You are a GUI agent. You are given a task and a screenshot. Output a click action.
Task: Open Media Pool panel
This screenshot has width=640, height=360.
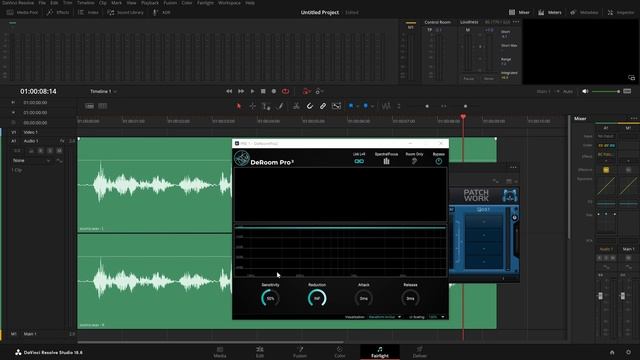[22, 13]
